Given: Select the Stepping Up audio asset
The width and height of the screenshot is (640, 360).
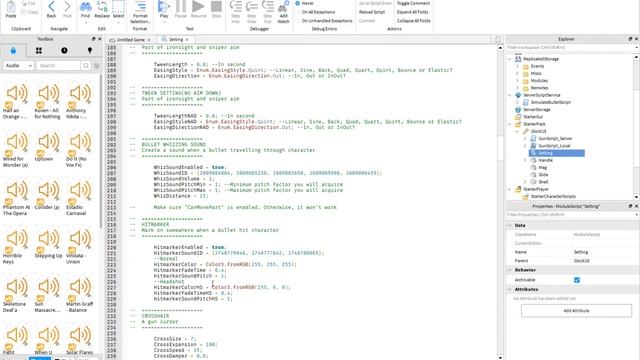Looking at the screenshot, I should tap(48, 245).
